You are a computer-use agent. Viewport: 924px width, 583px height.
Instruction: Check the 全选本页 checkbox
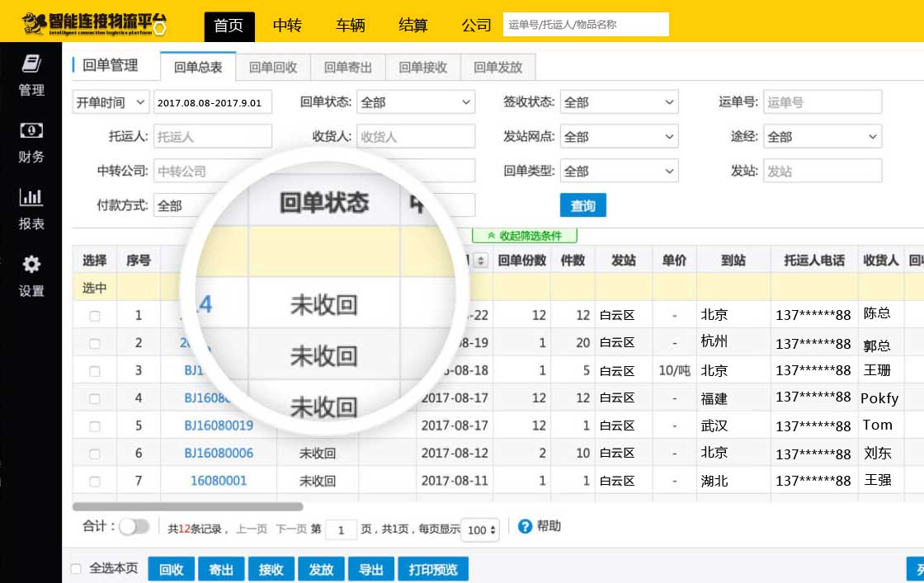tap(76, 569)
